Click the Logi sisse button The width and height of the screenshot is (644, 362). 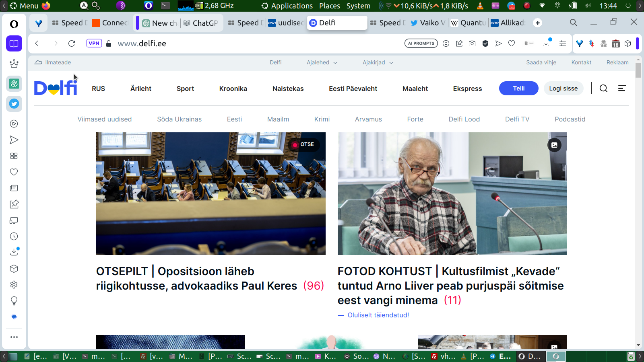coord(563,88)
